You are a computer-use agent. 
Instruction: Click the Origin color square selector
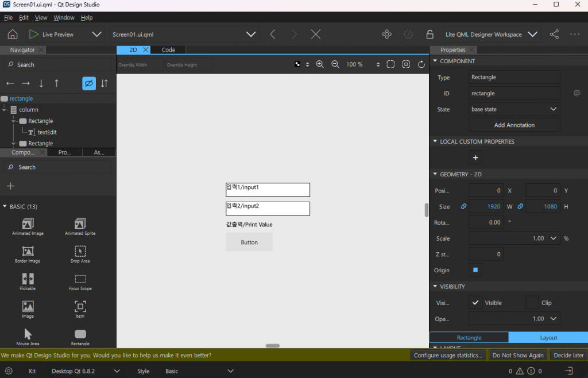(475, 270)
